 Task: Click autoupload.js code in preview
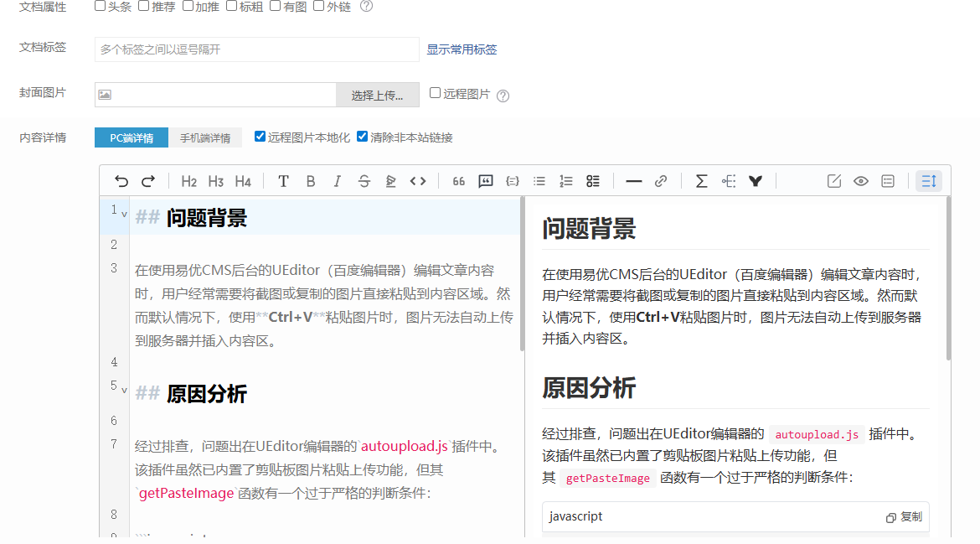click(x=817, y=434)
